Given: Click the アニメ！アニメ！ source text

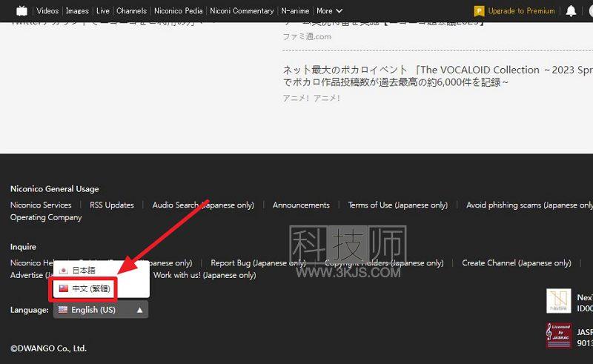Looking at the screenshot, I should (x=311, y=98).
